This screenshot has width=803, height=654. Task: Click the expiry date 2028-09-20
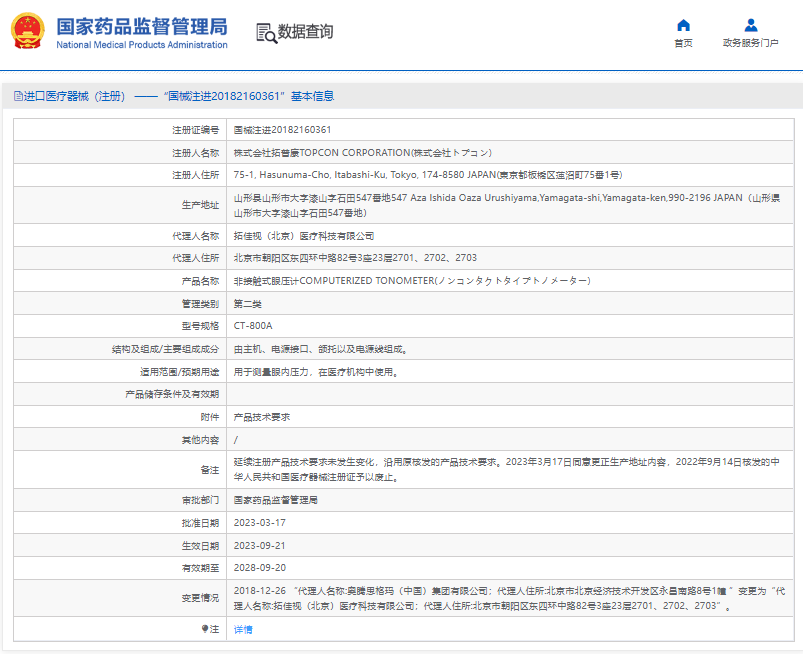pyautogui.click(x=260, y=568)
